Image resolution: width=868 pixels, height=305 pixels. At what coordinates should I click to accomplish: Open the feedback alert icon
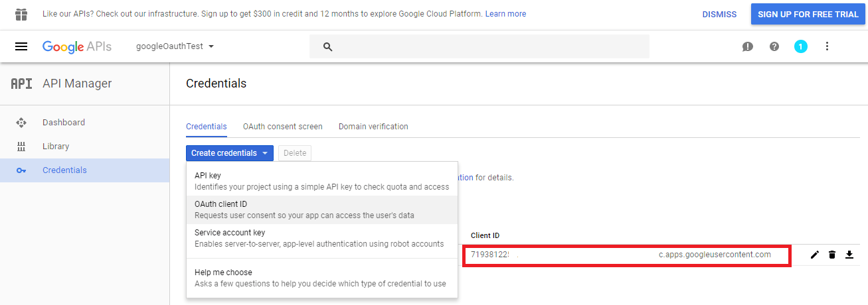tap(748, 46)
